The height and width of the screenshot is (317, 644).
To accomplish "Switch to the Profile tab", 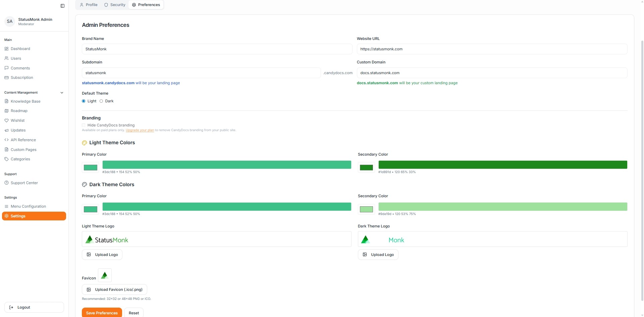I will coord(89,5).
